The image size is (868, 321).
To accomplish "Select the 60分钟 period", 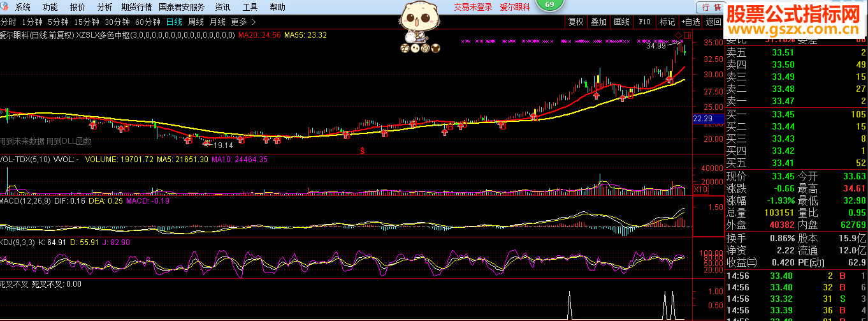I will pyautogui.click(x=147, y=22).
